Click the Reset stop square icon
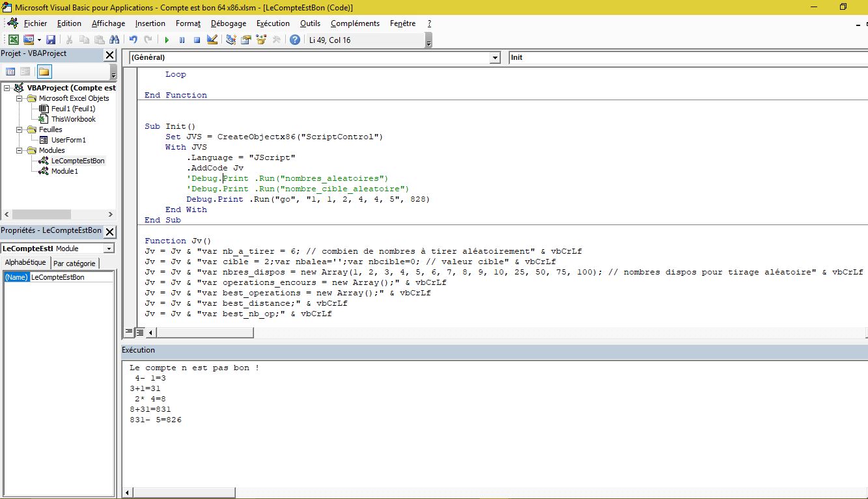 (197, 40)
